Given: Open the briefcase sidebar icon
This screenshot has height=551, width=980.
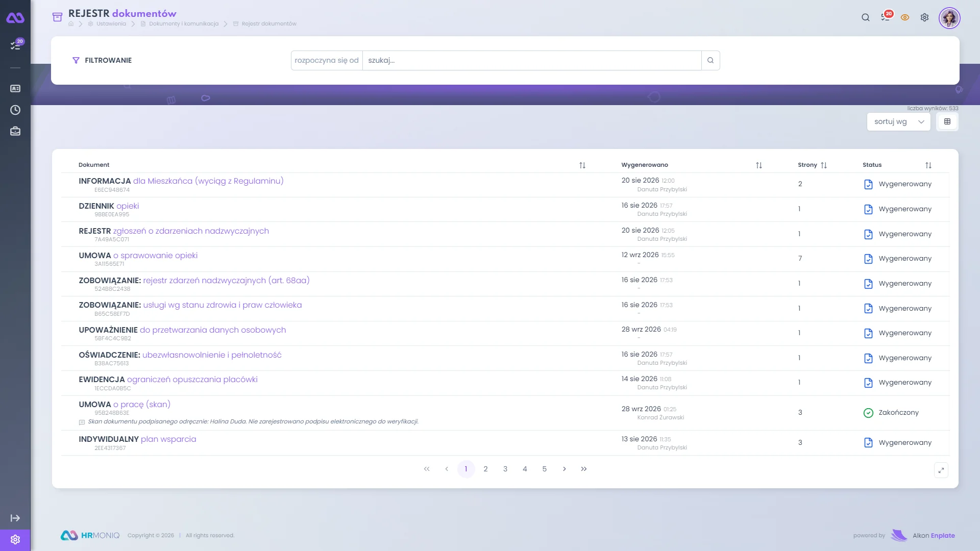Looking at the screenshot, I should pos(15,132).
